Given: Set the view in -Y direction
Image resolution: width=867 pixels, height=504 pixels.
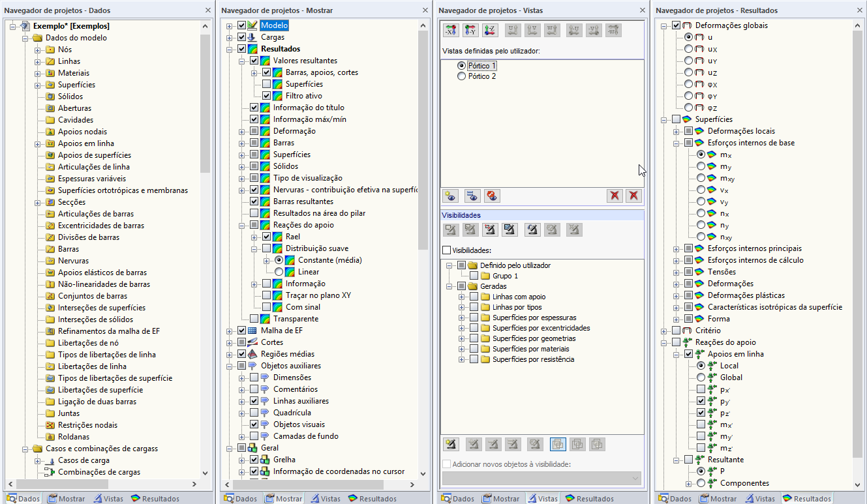Looking at the screenshot, I should pos(470,29).
